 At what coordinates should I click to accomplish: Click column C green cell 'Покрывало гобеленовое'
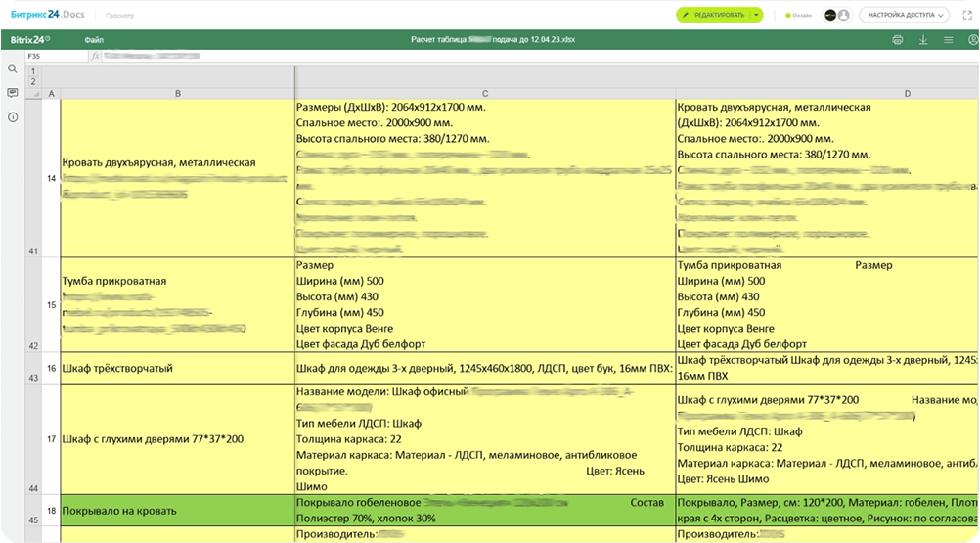(485, 511)
